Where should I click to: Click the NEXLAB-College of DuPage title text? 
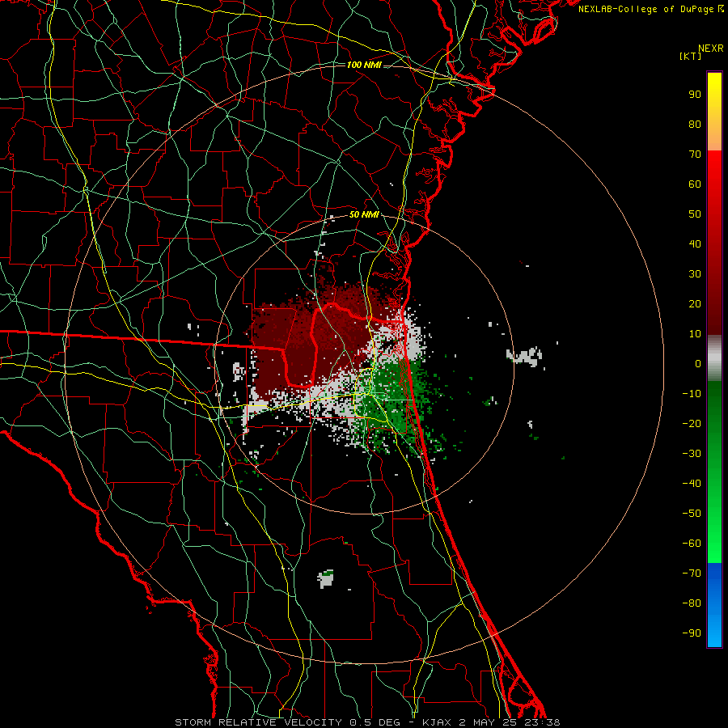(x=650, y=9)
